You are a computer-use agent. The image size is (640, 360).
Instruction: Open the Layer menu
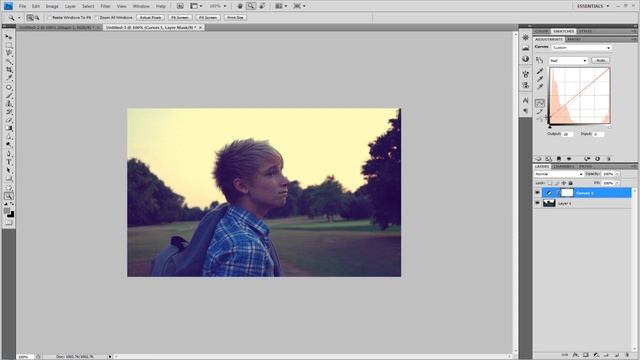coord(70,6)
